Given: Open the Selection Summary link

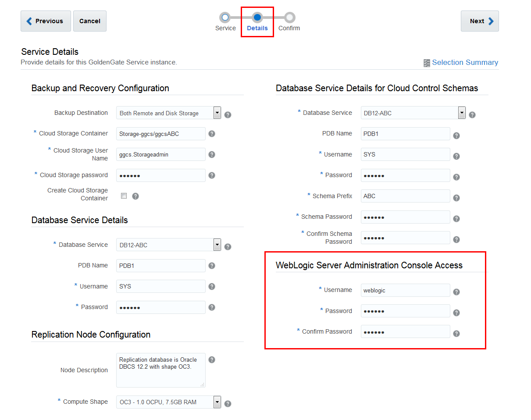Looking at the screenshot, I should (465, 62).
